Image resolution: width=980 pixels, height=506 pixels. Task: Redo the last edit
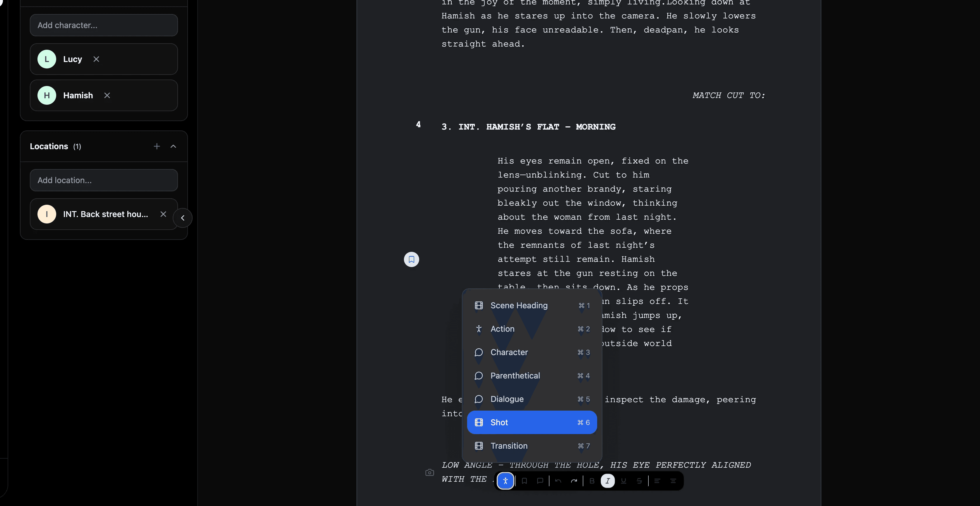click(574, 481)
